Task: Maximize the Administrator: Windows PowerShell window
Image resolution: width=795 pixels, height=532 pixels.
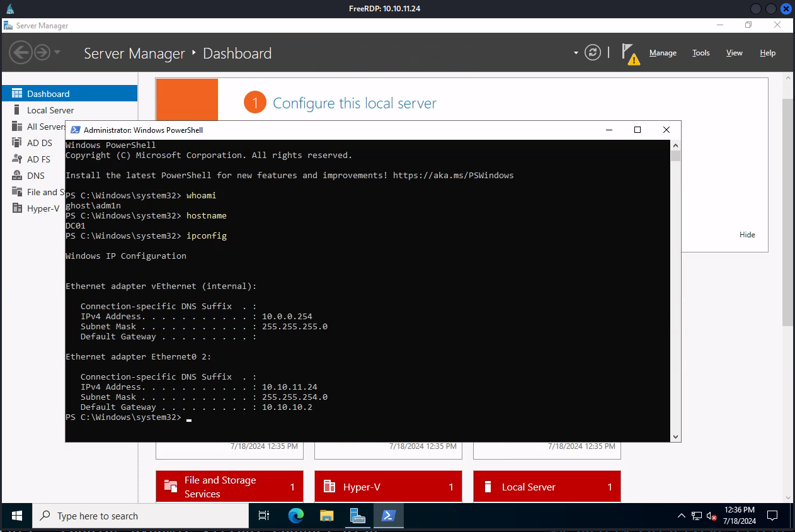Action: (638, 130)
